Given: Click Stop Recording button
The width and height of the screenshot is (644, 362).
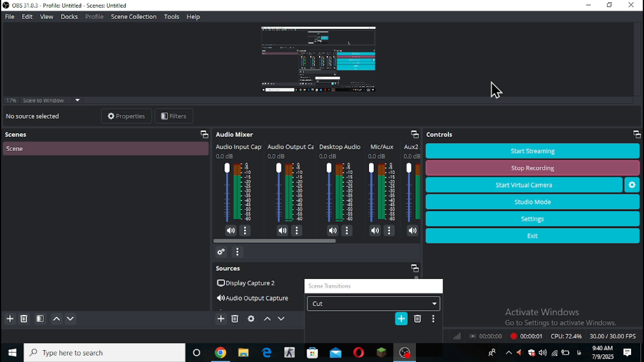Looking at the screenshot, I should 532,168.
